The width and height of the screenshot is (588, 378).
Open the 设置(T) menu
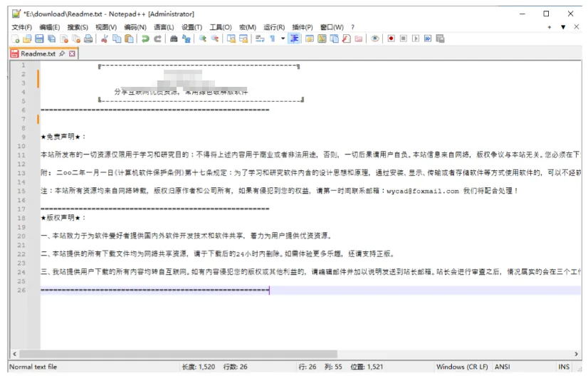tap(192, 27)
